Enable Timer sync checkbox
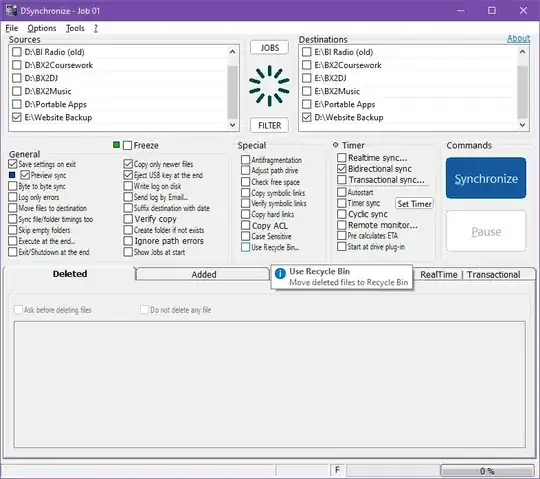 coord(342,203)
